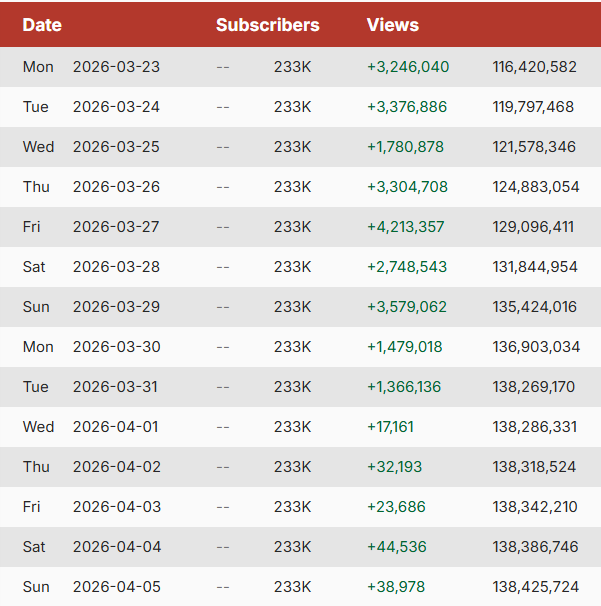Click the views gain +3,579,062

coord(407,307)
